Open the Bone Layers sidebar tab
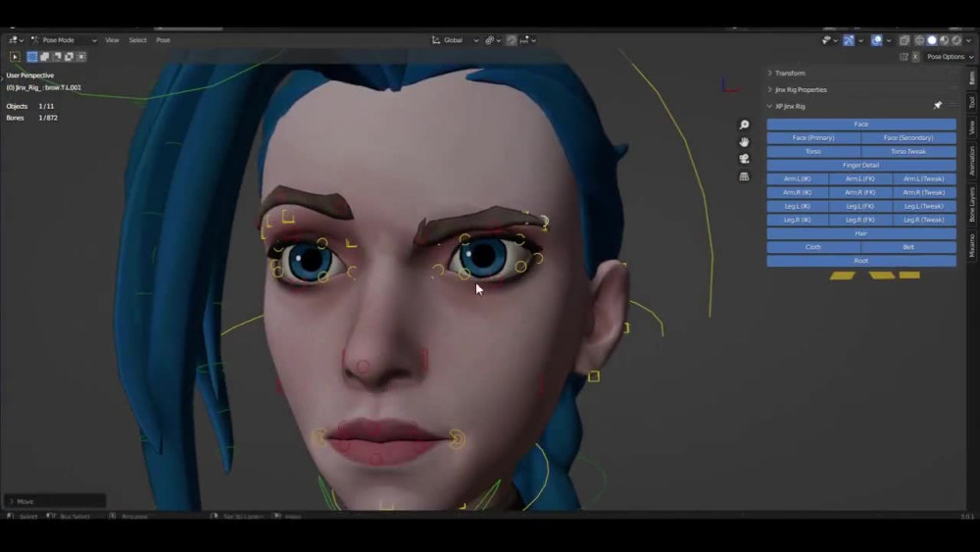 pos(972,205)
